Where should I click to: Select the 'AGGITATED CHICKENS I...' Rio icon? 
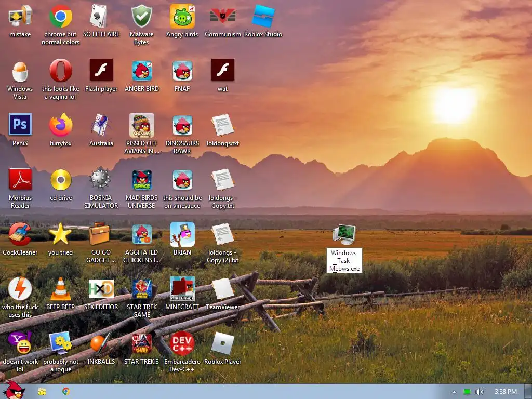coord(142,235)
